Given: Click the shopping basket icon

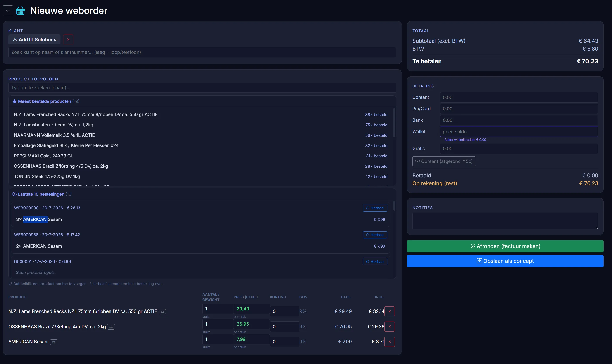Looking at the screenshot, I should [20, 10].
